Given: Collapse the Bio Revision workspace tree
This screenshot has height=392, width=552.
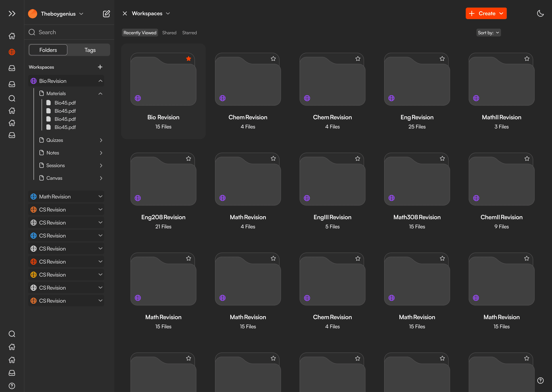Looking at the screenshot, I should pos(100,81).
